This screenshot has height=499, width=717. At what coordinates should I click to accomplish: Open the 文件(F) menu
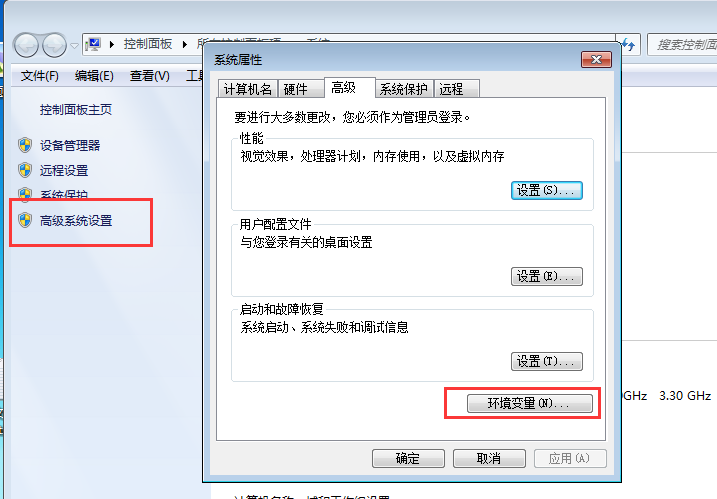coord(39,76)
